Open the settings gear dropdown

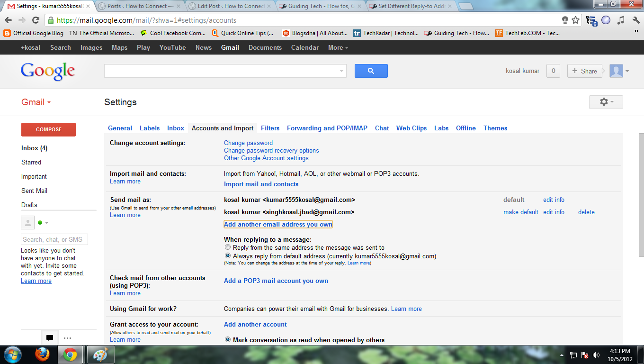(606, 102)
